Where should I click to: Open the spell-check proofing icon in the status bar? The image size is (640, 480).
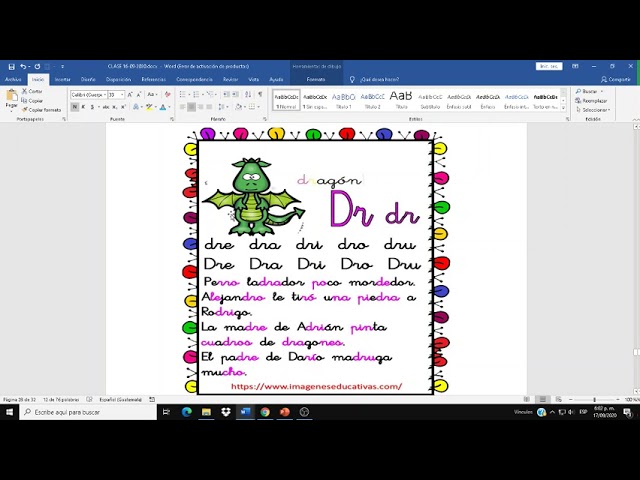89,400
